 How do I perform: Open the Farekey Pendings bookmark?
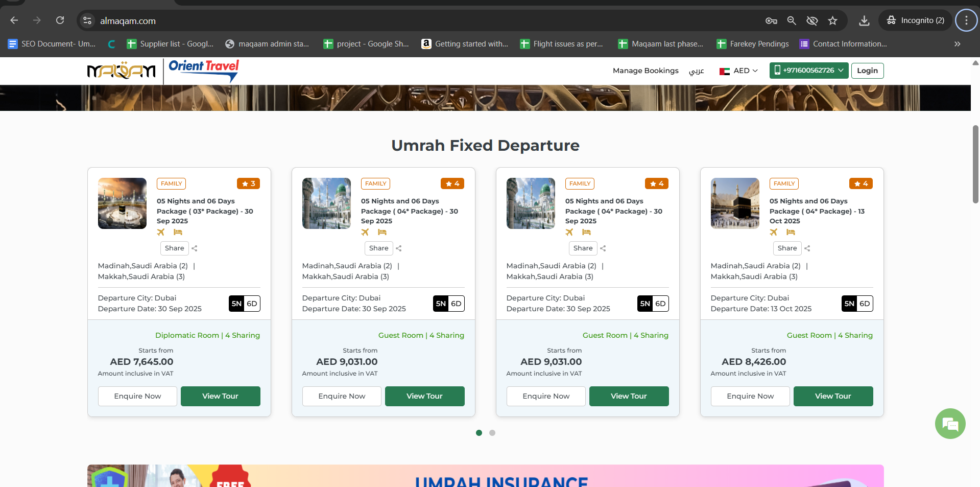click(x=753, y=44)
